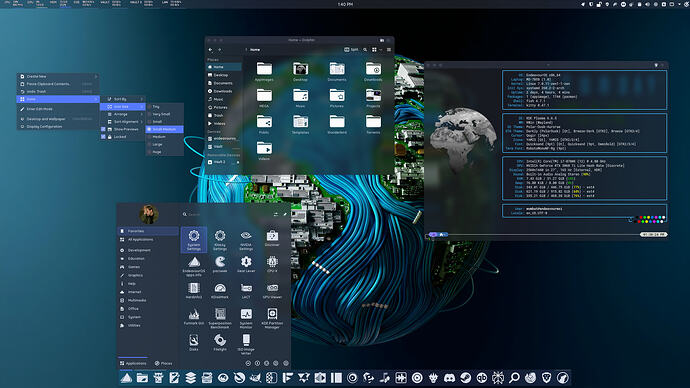The height and width of the screenshot is (388, 690).
Task: Select Huge icon size
Action: coord(165,152)
